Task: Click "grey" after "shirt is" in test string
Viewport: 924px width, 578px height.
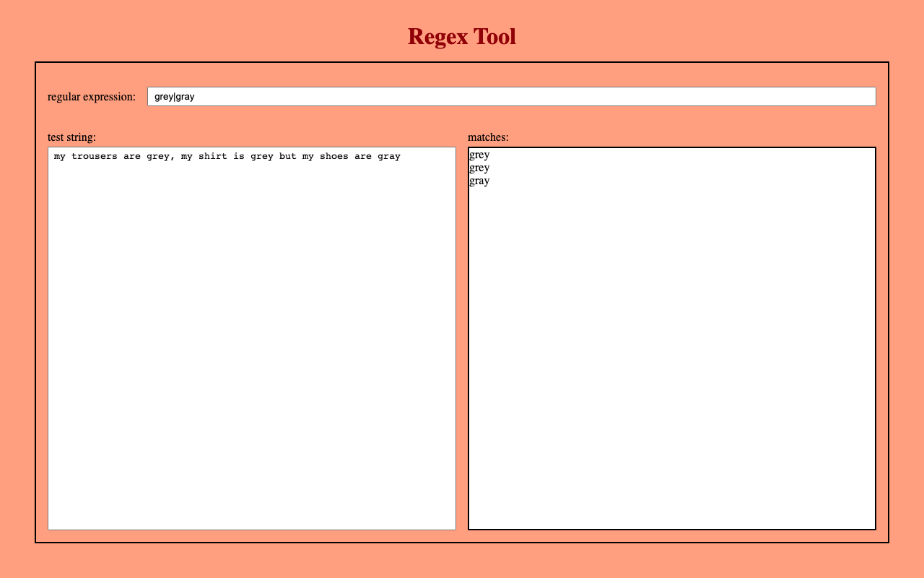Action: [x=262, y=156]
